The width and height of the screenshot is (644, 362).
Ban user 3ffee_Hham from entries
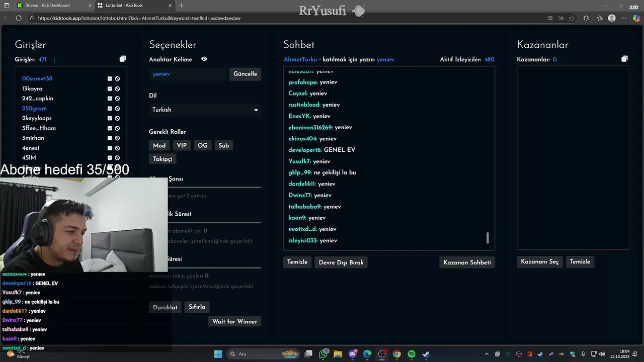point(117,128)
